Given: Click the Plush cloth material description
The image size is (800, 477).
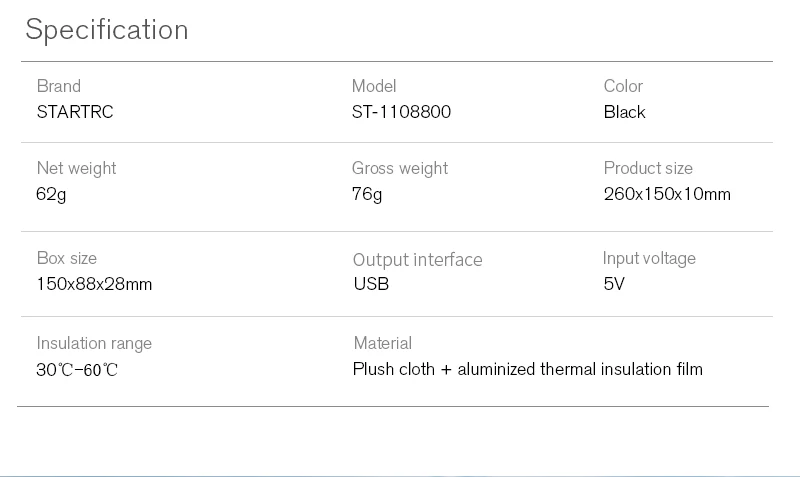Looking at the screenshot, I should coord(528,369).
